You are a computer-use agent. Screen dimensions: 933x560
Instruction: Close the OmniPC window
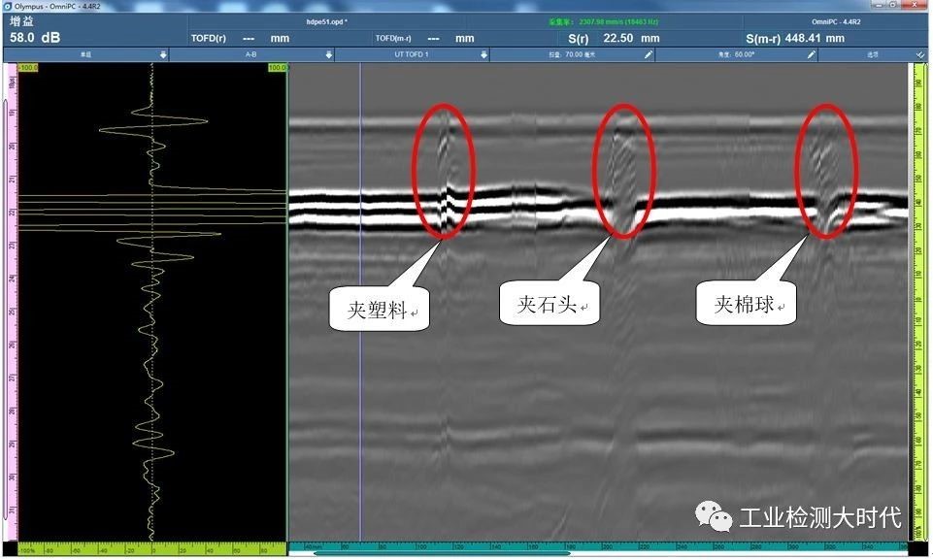(914, 4)
